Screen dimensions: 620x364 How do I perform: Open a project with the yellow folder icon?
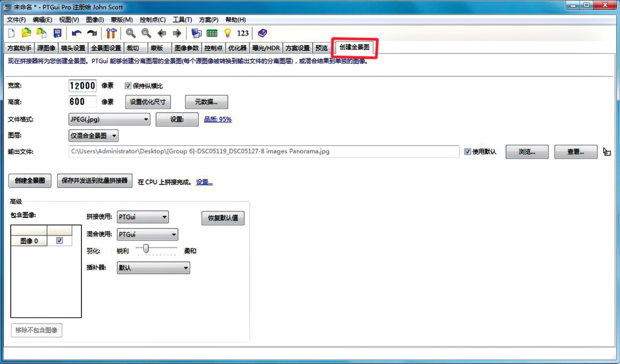click(x=26, y=33)
